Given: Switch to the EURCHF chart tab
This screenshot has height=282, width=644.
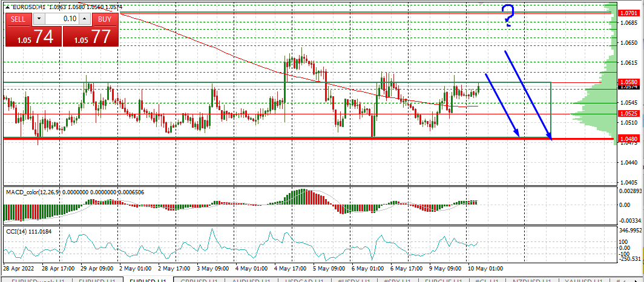Looking at the screenshot, I should [443, 280].
